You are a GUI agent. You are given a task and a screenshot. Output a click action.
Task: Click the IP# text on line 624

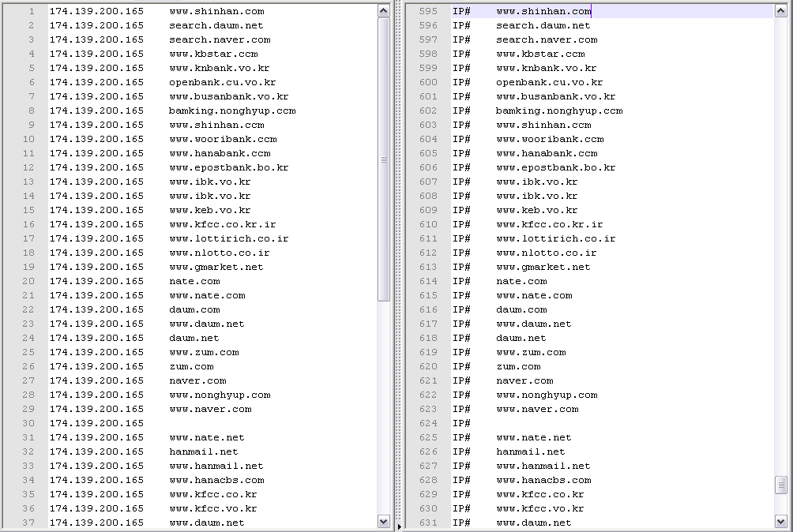(x=461, y=423)
